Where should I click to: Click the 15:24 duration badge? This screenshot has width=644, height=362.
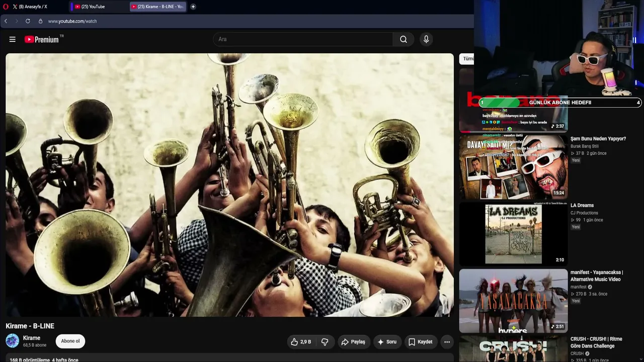click(x=559, y=193)
